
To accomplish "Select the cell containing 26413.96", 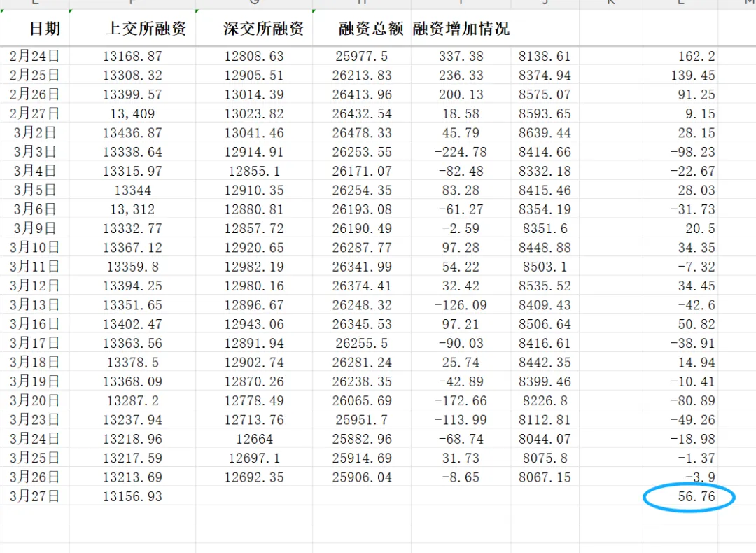I will [361, 94].
